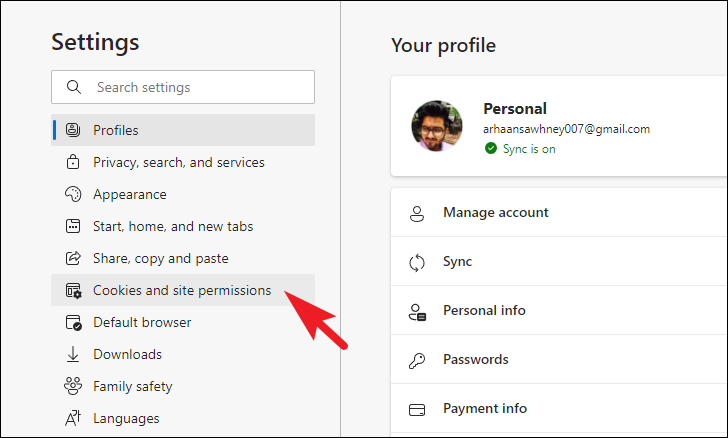
Task: Click the Default browser icon
Action: [x=73, y=322]
